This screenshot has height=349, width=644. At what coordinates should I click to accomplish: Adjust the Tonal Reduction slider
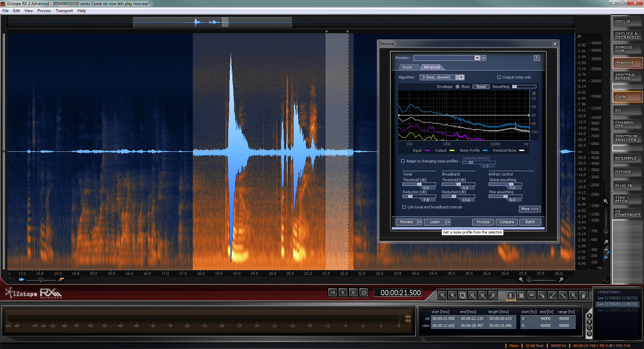coord(419,196)
